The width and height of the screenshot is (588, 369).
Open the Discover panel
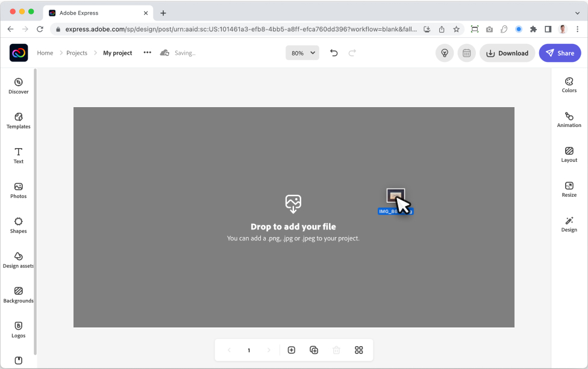coord(18,85)
